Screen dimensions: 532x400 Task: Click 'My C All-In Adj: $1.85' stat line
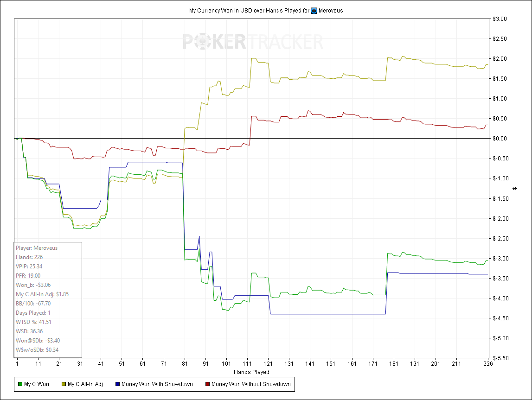(x=42, y=294)
